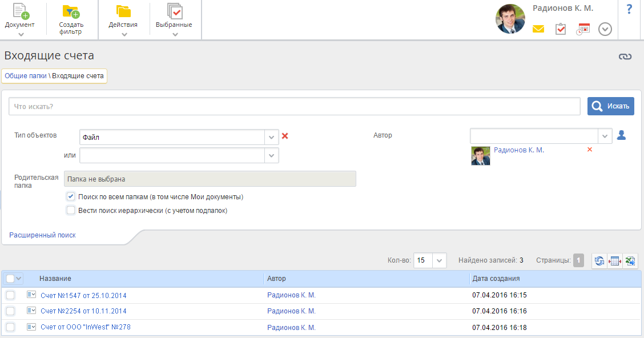Uncheck search across all folders checkbox
Screen dimensions: 644x338
71,196
